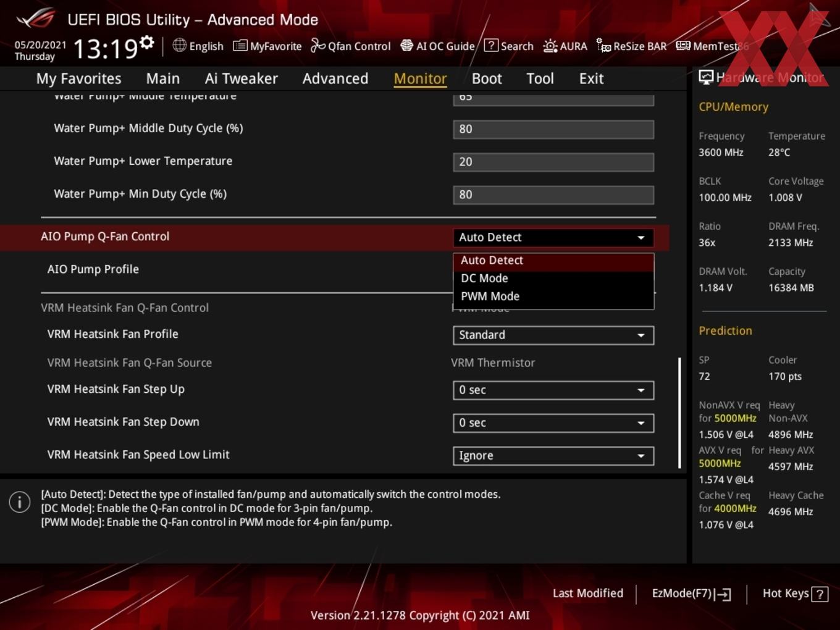Open the My Favorites tab
The image size is (840, 630).
[79, 78]
